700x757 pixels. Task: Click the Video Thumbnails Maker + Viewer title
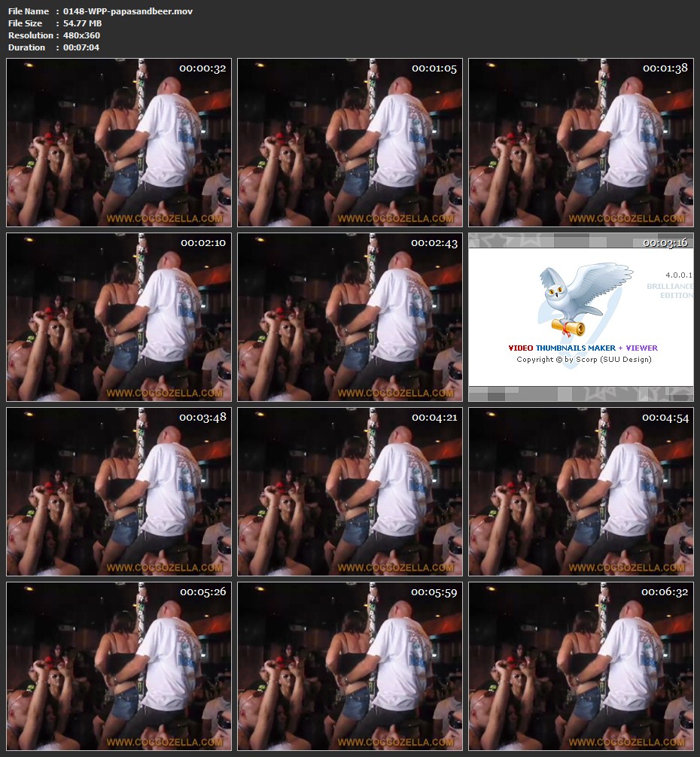[583, 348]
